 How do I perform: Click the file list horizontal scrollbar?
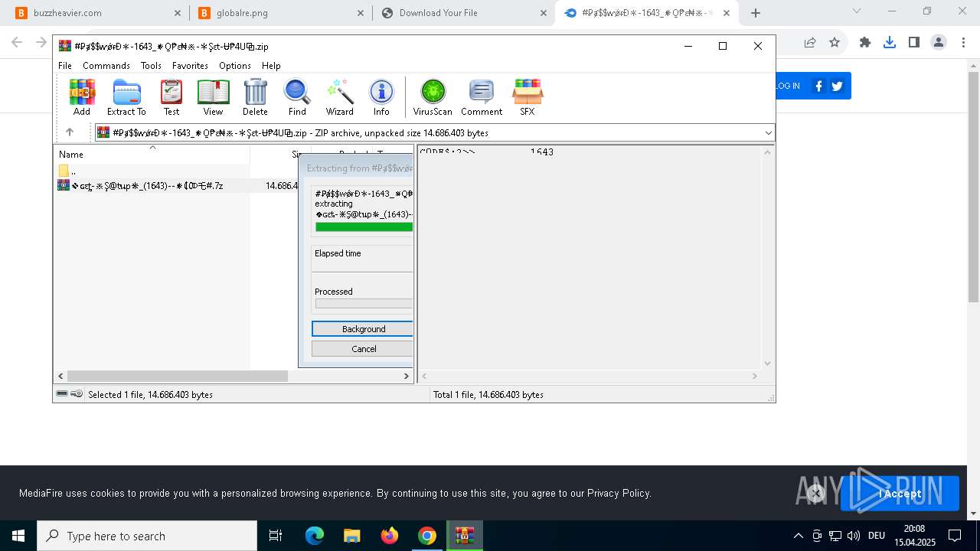click(x=177, y=376)
